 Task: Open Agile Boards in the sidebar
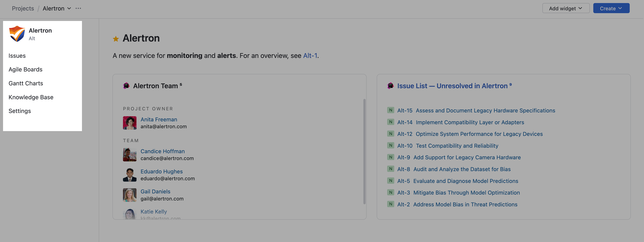click(26, 69)
